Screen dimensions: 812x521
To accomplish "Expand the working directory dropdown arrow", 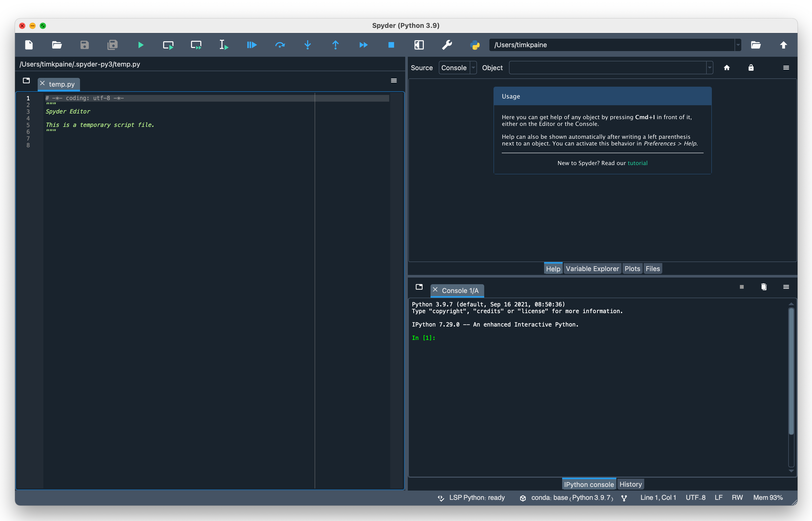I will pos(738,45).
